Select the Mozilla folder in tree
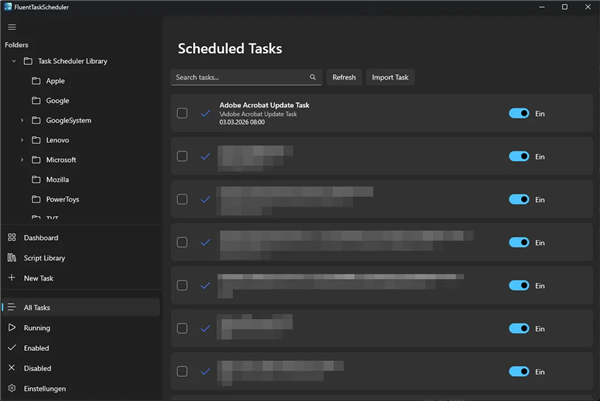The height and width of the screenshot is (401, 600). [x=57, y=180]
